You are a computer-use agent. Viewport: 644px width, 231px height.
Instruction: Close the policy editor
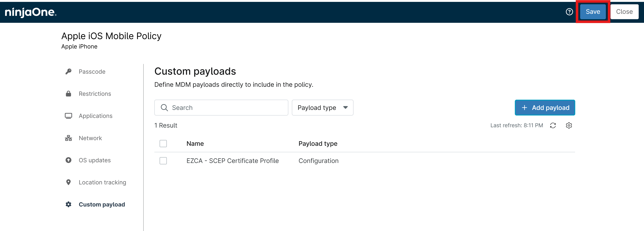[624, 12]
